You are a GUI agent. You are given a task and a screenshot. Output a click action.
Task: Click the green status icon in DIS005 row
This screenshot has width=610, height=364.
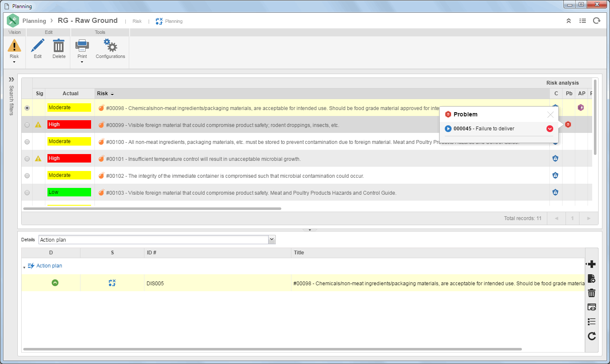click(55, 283)
